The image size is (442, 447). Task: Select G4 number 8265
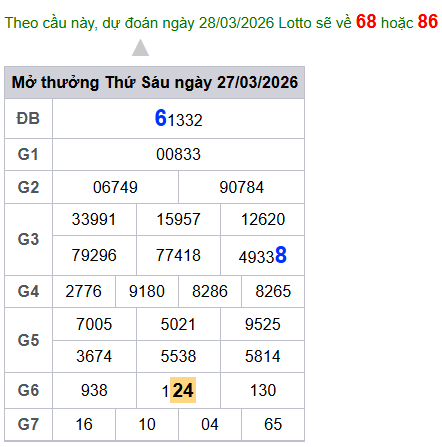pyautogui.click(x=273, y=291)
